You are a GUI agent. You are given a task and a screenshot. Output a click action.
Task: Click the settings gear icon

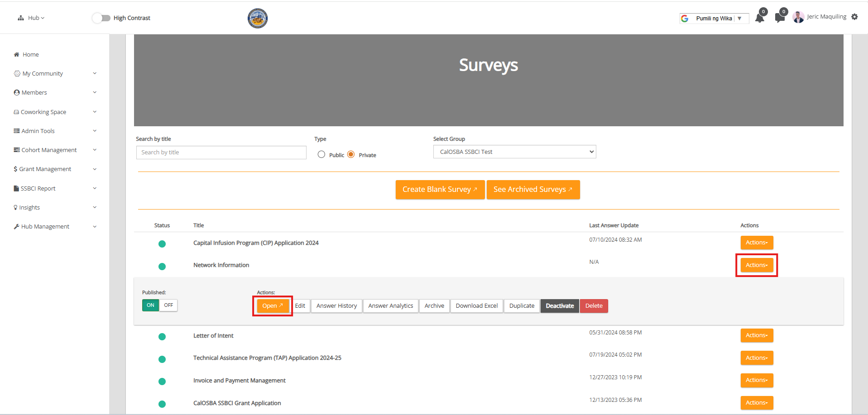pos(854,17)
